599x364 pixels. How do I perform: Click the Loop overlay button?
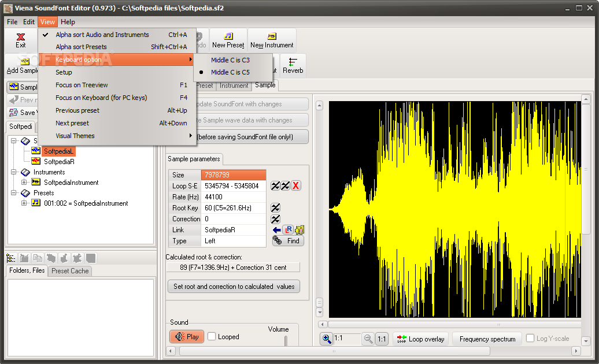[420, 339]
